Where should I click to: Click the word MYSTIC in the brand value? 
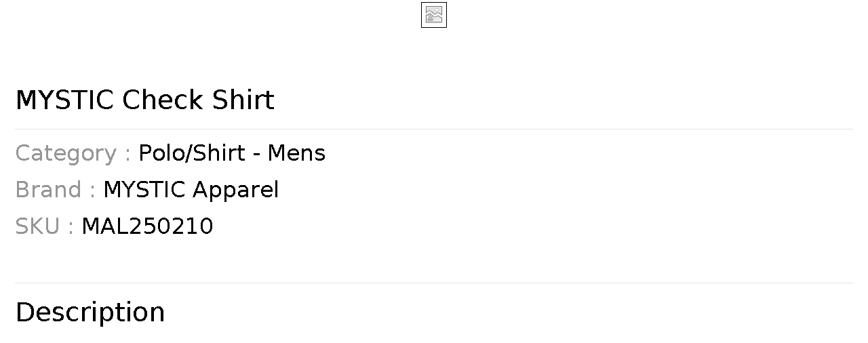click(144, 190)
